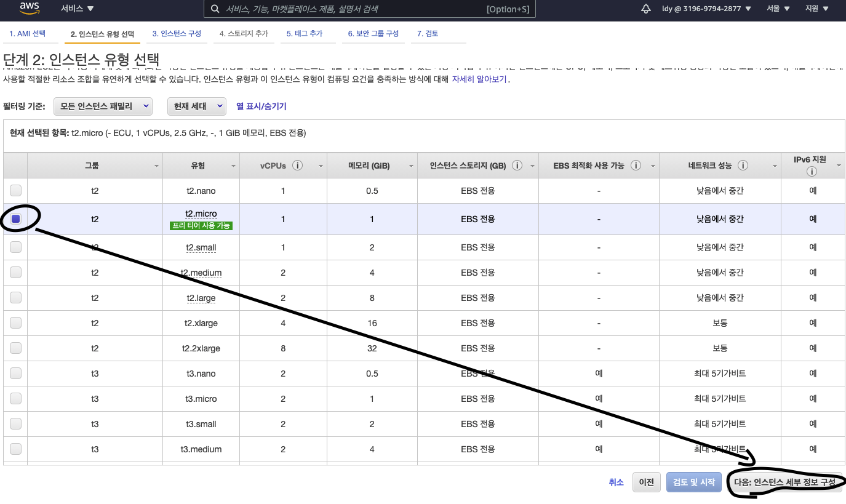Image resolution: width=846 pixels, height=504 pixels.
Task: Click the 검토 및 시작 button
Action: [x=694, y=482]
